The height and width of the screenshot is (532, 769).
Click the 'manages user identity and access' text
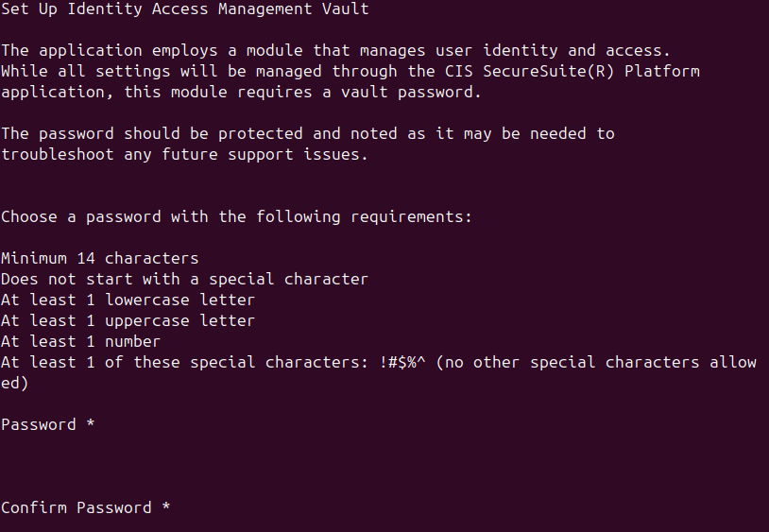tap(510, 51)
